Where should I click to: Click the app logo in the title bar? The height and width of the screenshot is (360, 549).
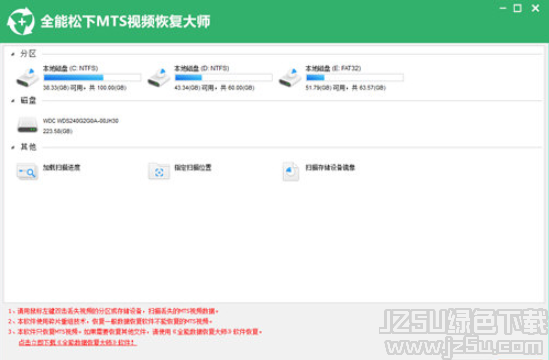(21, 22)
